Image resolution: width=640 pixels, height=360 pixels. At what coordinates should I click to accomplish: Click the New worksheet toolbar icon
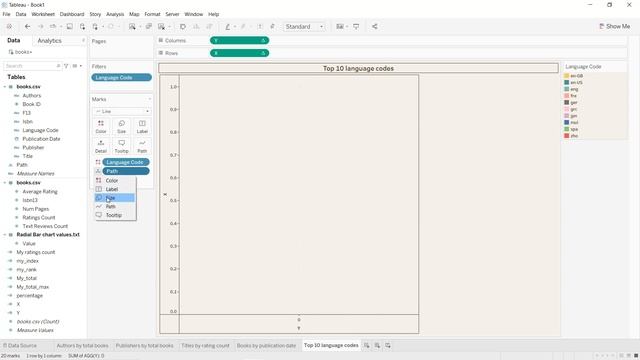pos(132,27)
